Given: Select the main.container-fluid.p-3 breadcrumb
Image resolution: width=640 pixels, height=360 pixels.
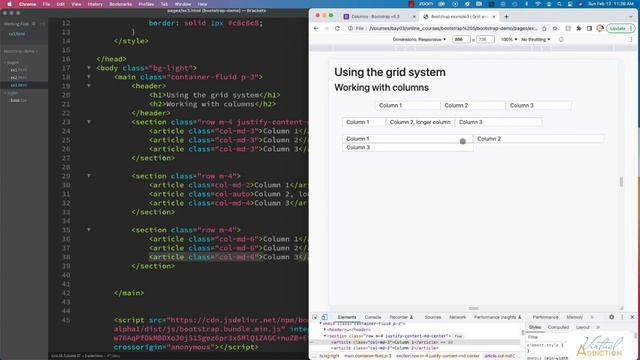Looking at the screenshot, I should (367, 356).
